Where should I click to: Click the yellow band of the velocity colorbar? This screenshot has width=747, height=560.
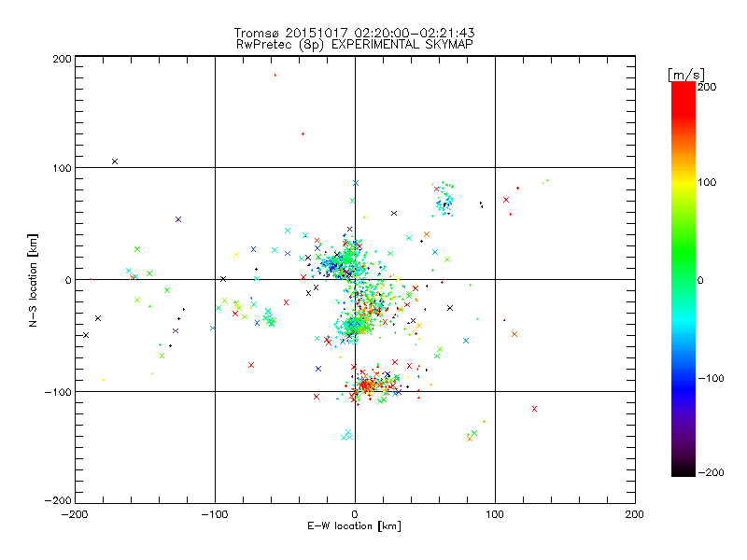click(684, 183)
